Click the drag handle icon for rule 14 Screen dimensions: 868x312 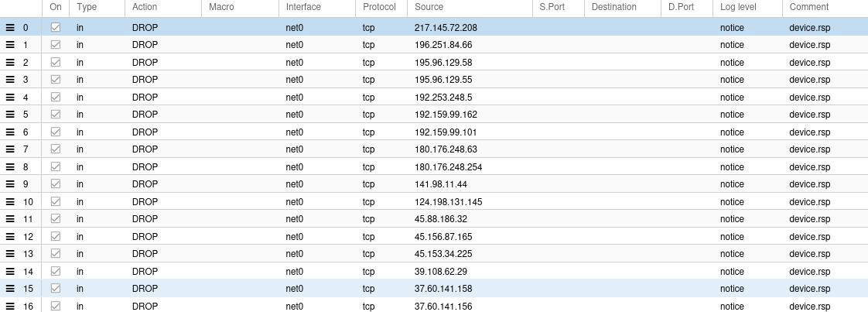pos(10,272)
